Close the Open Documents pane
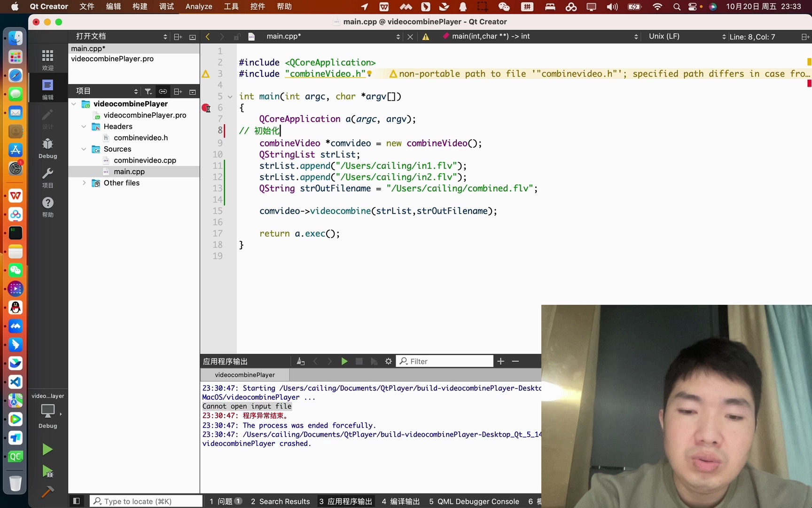Screen dimensions: 812x508 pyautogui.click(x=192, y=37)
